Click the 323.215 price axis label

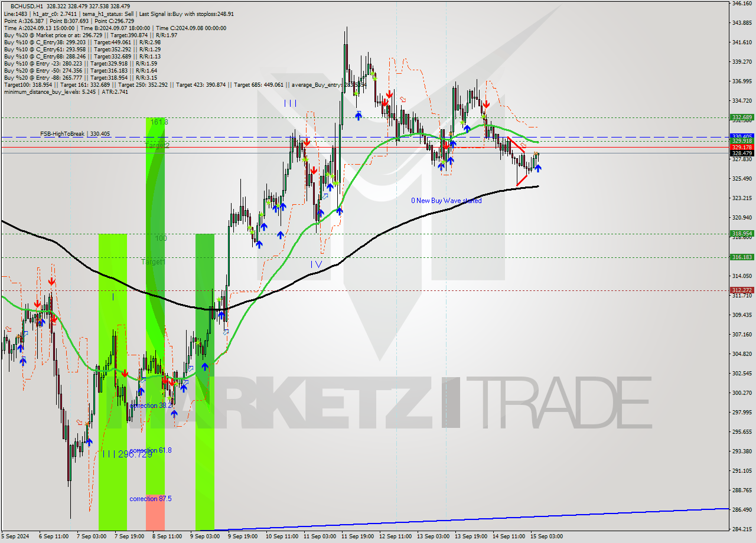(x=742, y=198)
